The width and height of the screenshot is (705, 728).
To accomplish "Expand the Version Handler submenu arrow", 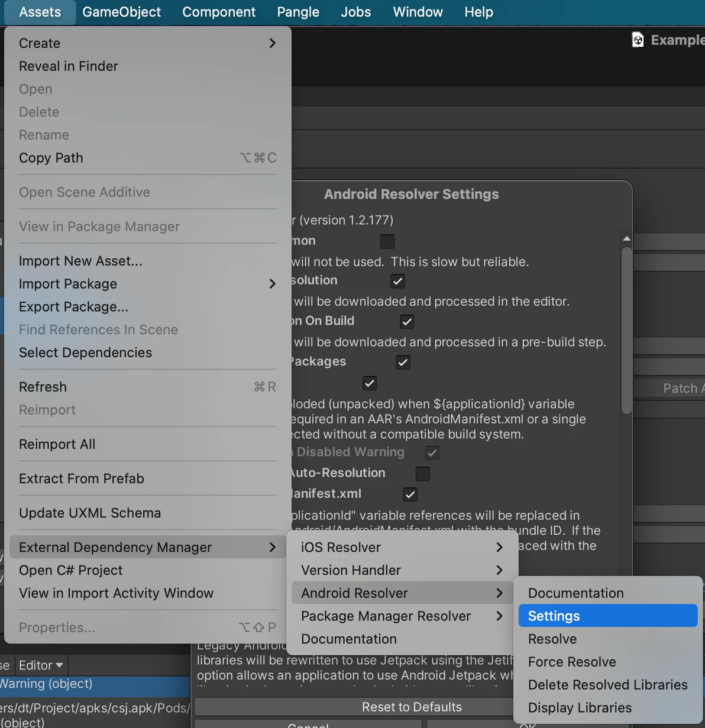I will [x=499, y=570].
